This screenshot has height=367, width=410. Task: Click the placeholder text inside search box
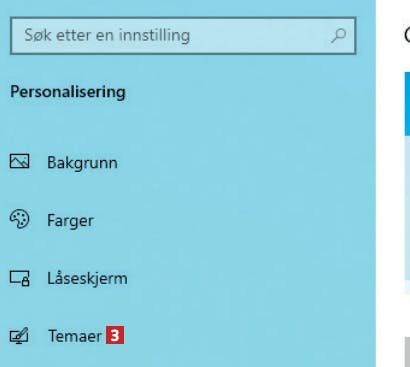(107, 35)
